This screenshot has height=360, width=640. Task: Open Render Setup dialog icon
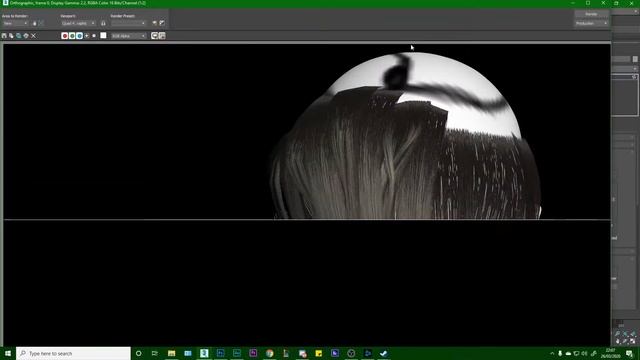(155, 23)
